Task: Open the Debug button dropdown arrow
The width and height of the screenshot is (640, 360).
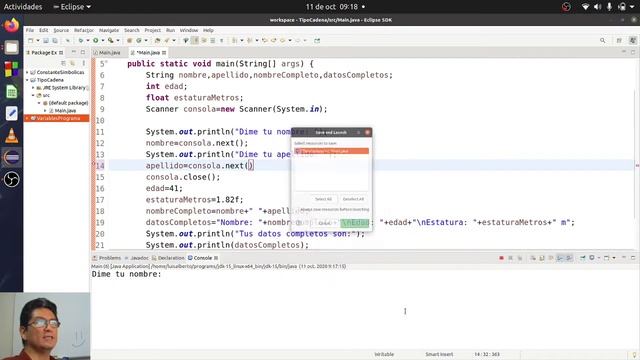Action: (x=88, y=40)
